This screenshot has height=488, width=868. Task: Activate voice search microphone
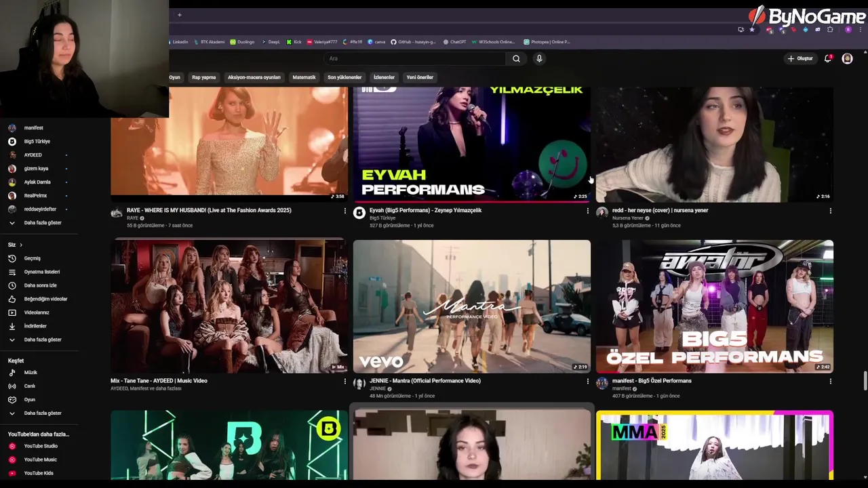tap(539, 58)
